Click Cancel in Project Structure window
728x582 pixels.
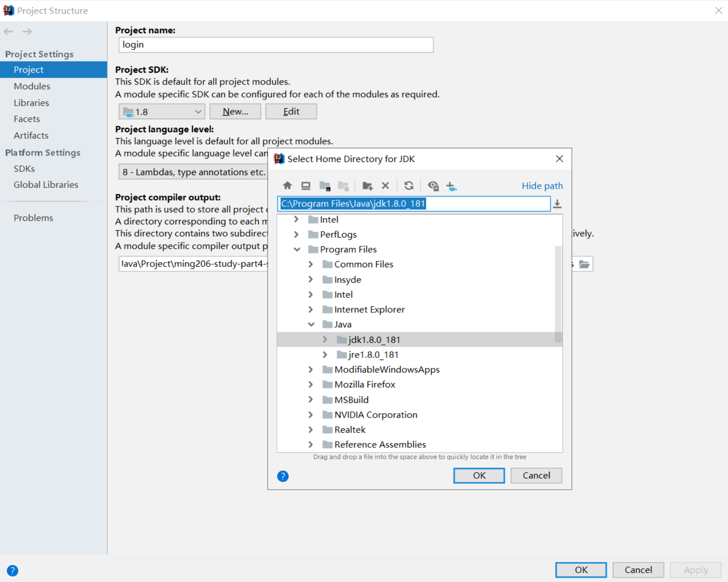638,570
